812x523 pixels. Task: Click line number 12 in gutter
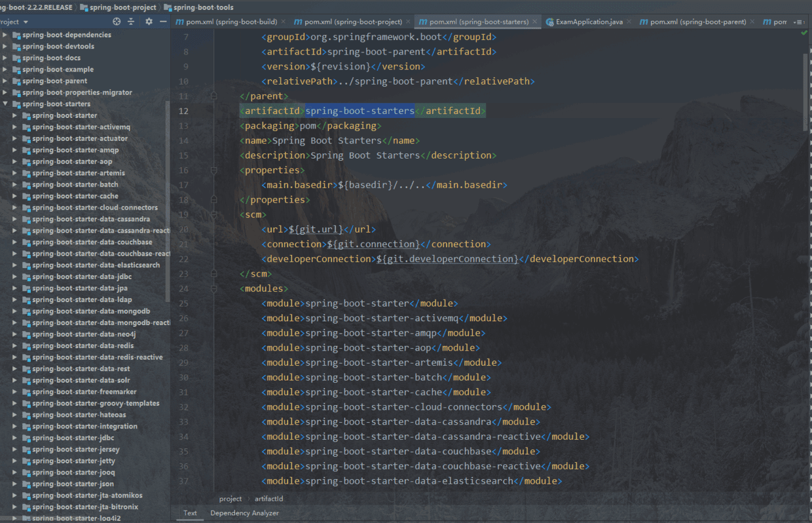tap(183, 111)
